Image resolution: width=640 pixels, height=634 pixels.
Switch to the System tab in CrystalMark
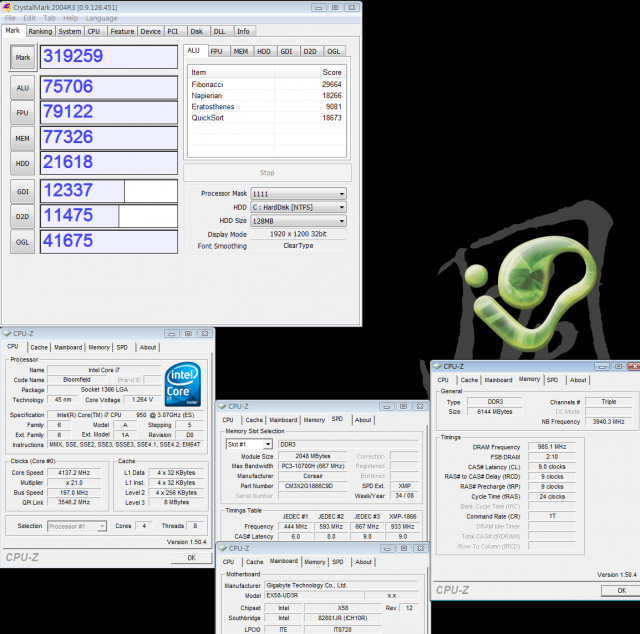click(70, 31)
